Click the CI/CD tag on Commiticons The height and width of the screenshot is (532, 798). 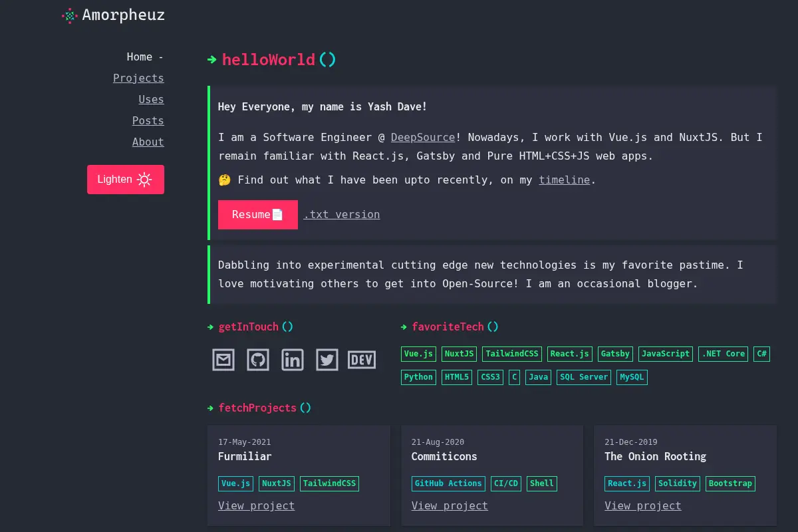[x=506, y=483]
